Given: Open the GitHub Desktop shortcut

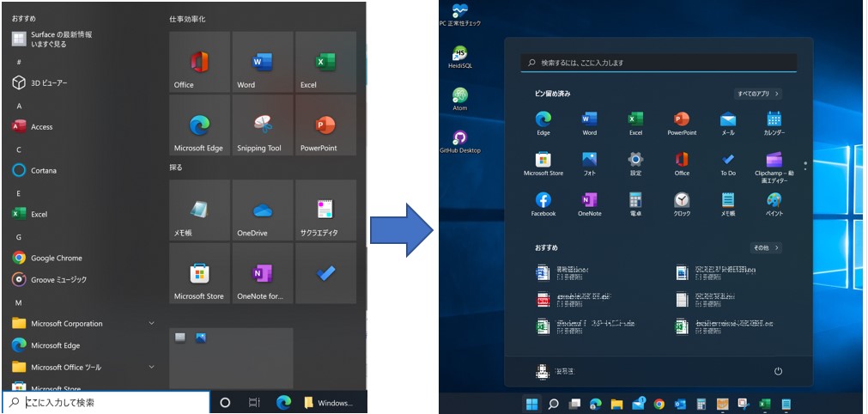Looking at the screenshot, I should point(459,142).
